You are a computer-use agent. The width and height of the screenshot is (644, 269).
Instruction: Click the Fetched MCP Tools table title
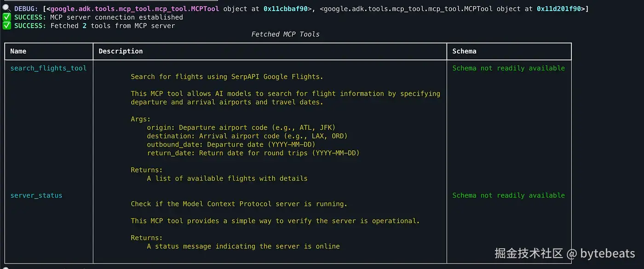(x=285, y=34)
